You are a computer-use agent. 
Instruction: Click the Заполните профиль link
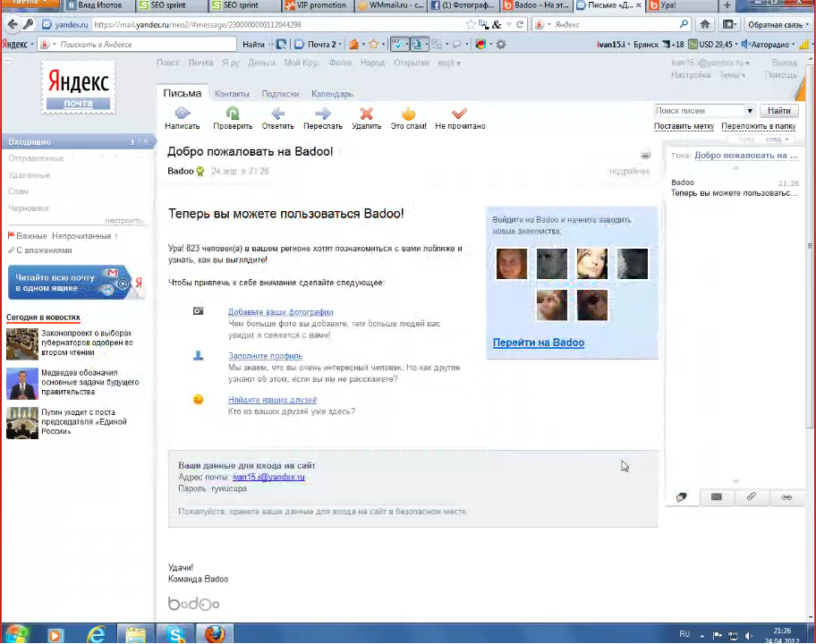click(266, 356)
